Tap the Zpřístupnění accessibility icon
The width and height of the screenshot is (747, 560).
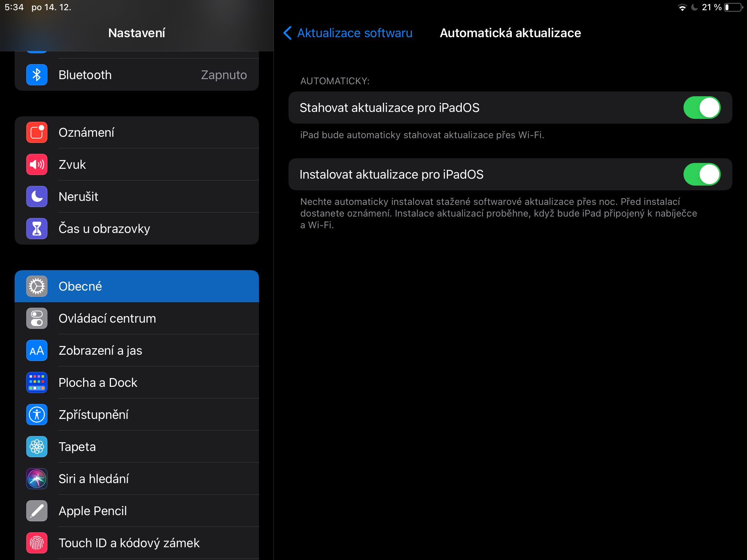[x=37, y=415]
